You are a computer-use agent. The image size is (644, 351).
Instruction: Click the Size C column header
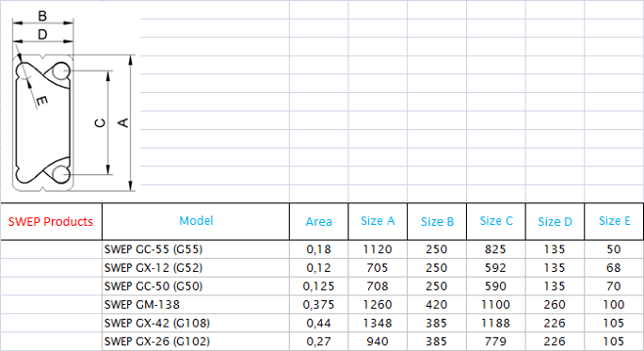(496, 222)
